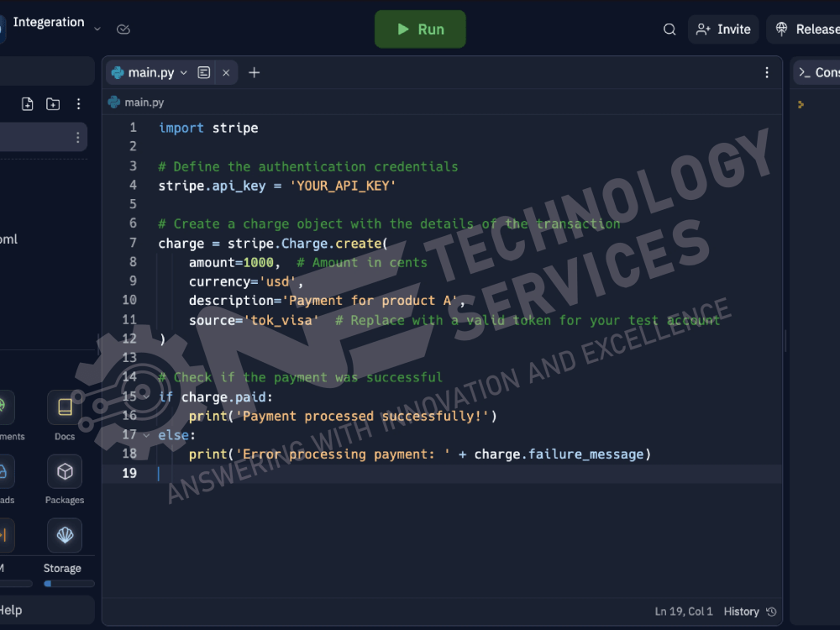
Task: Collapse the code fold at line 15
Action: coord(144,396)
